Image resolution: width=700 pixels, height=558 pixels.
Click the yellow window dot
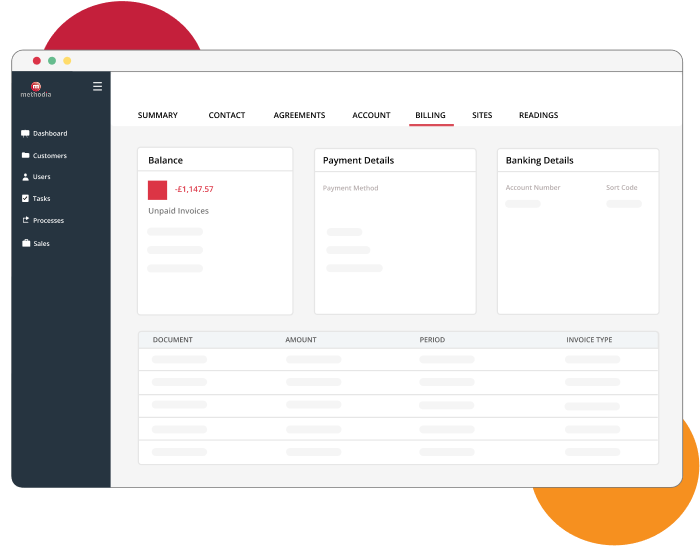(67, 61)
